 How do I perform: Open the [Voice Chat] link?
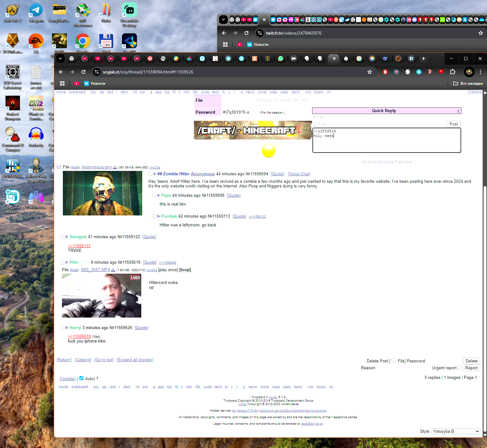click(x=299, y=174)
